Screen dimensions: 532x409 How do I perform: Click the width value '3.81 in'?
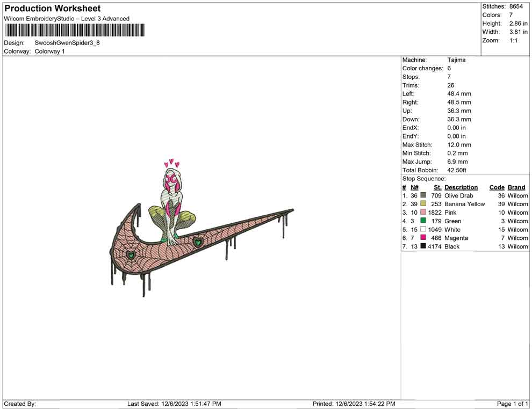click(519, 32)
